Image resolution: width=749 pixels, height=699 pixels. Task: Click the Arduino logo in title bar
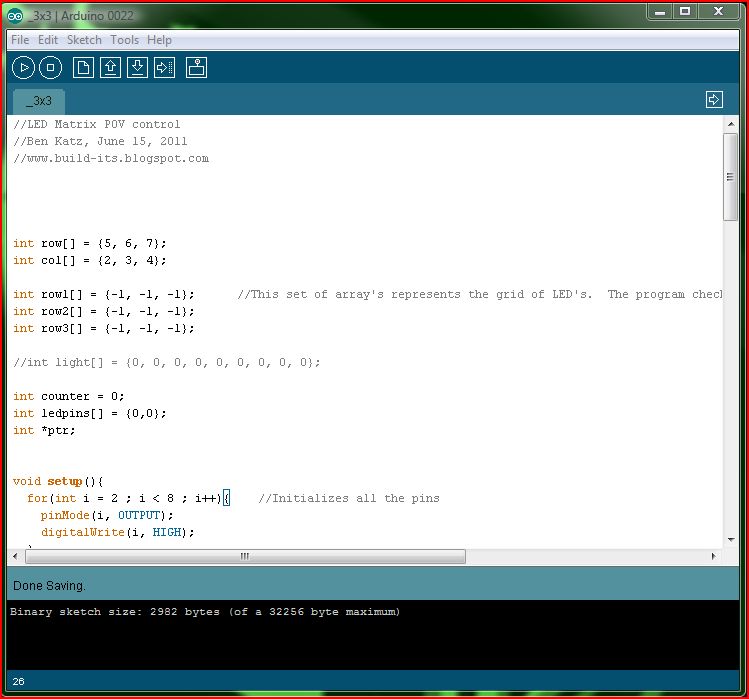pos(15,16)
